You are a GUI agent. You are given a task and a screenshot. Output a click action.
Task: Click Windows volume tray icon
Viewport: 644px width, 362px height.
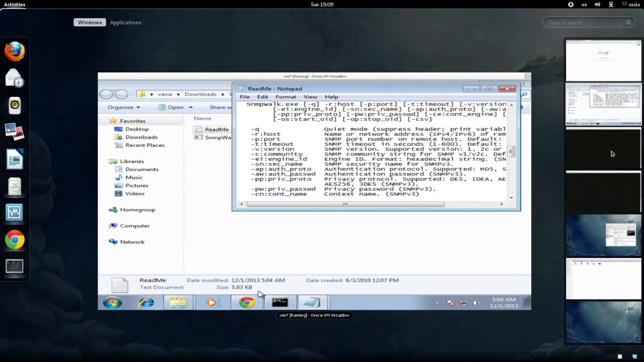coord(476,303)
